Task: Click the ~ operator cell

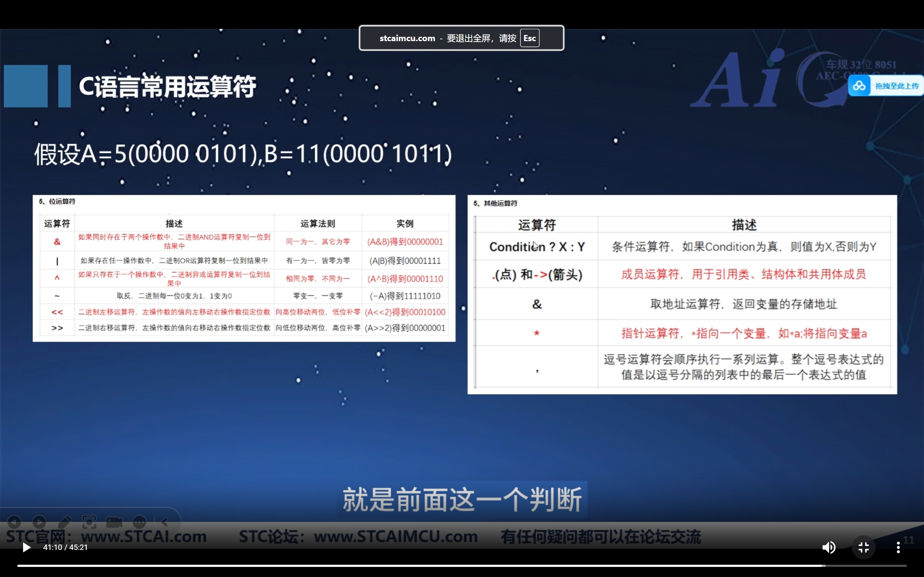Action: 57,296
